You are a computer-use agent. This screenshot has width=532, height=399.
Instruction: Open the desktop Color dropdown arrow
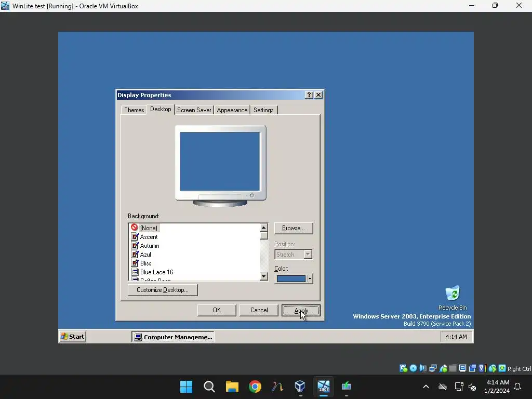pos(310,278)
